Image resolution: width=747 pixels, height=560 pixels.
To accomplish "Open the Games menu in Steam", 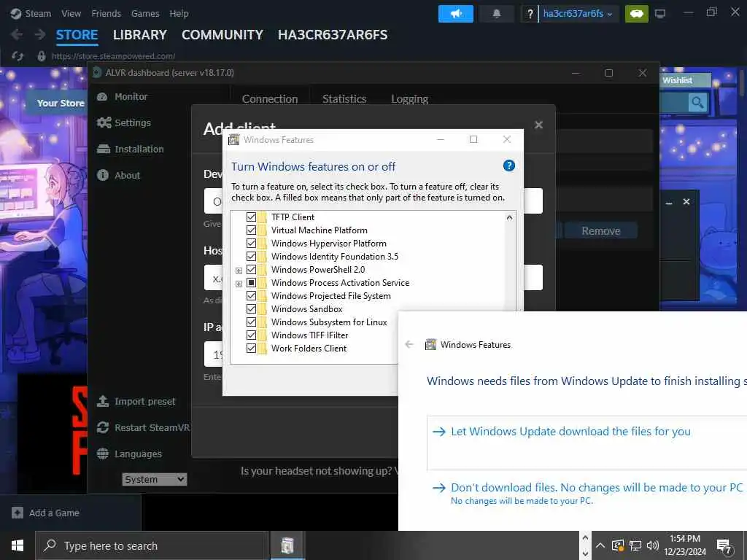I will tap(145, 14).
